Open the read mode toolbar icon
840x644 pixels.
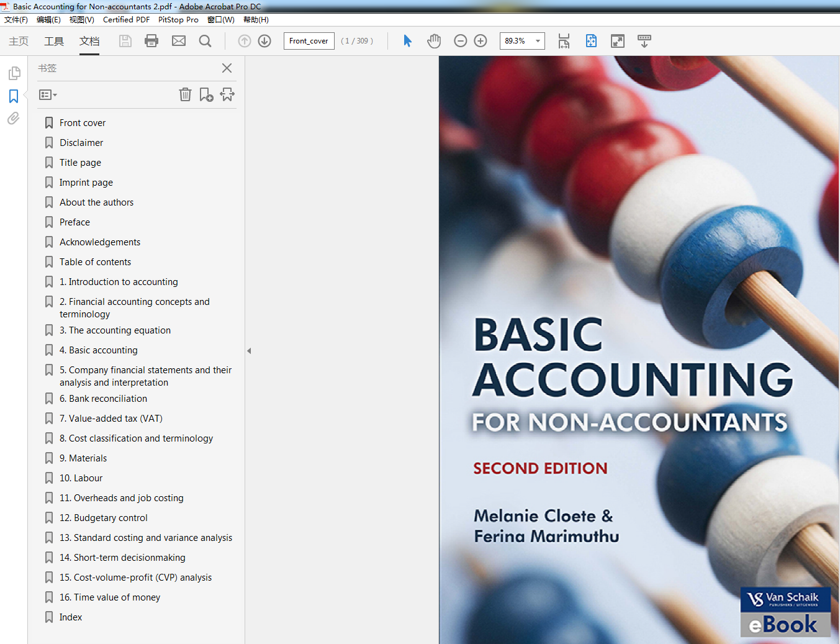[x=644, y=41]
